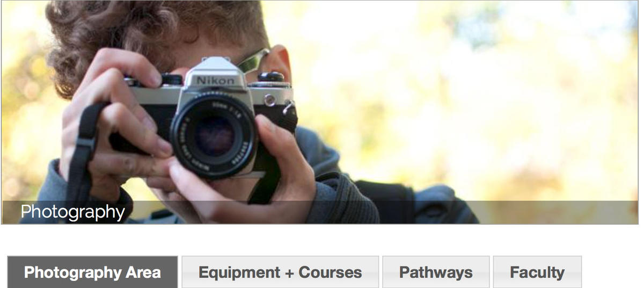This screenshot has width=644, height=288.
Task: Click the plus sign in Equipment + Courses
Action: pyautogui.click(x=289, y=273)
